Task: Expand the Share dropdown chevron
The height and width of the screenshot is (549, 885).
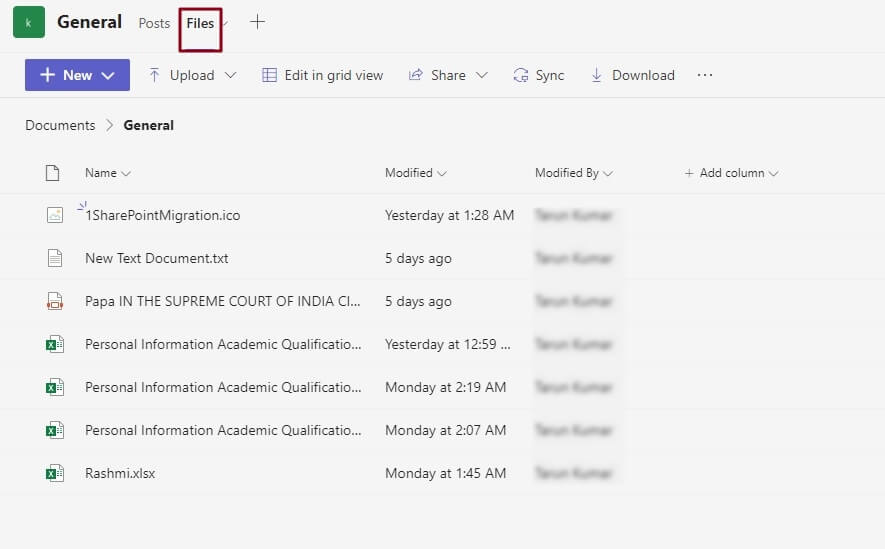Action: pos(481,75)
